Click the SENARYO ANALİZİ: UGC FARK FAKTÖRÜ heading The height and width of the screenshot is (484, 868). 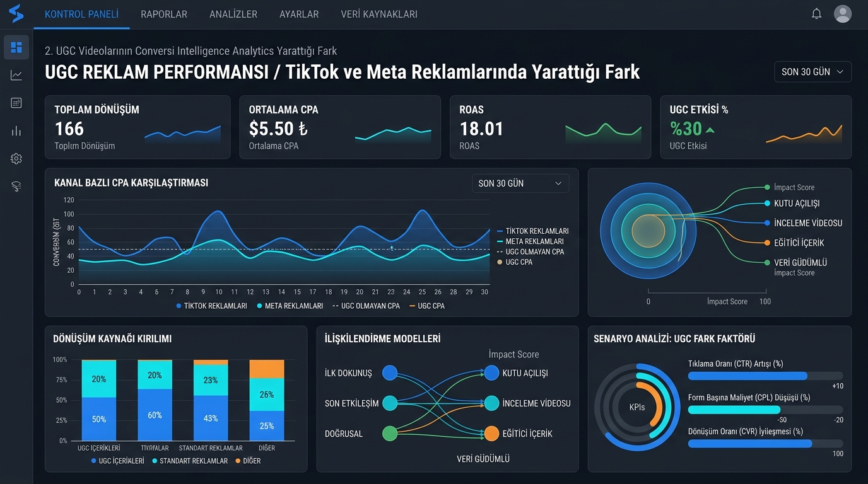[674, 338]
